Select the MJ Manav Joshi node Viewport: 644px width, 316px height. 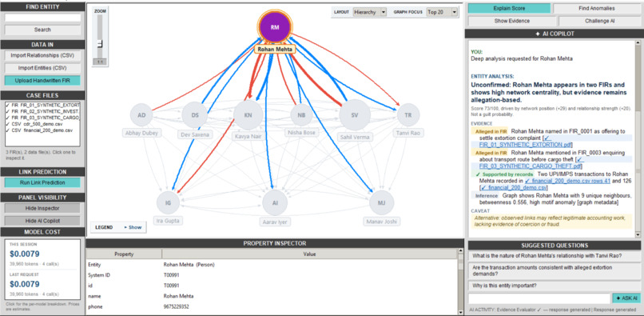tap(382, 203)
